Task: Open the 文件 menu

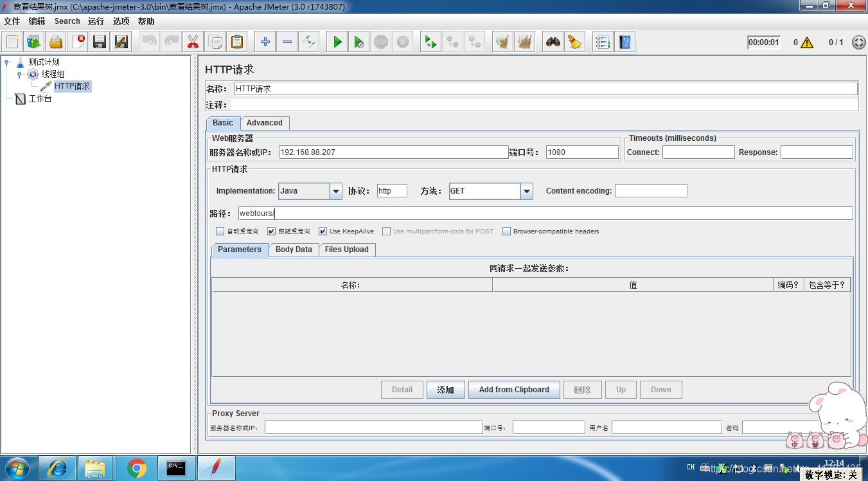Action: pyautogui.click(x=12, y=21)
